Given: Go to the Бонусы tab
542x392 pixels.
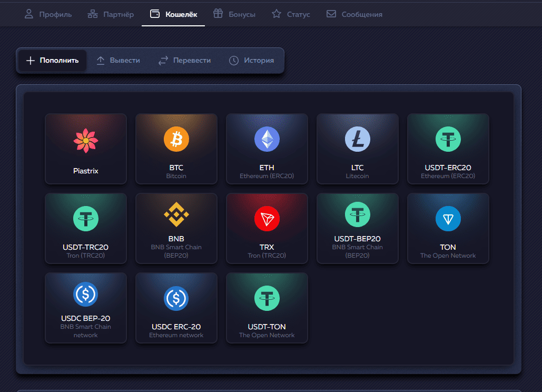Looking at the screenshot, I should click(234, 14).
